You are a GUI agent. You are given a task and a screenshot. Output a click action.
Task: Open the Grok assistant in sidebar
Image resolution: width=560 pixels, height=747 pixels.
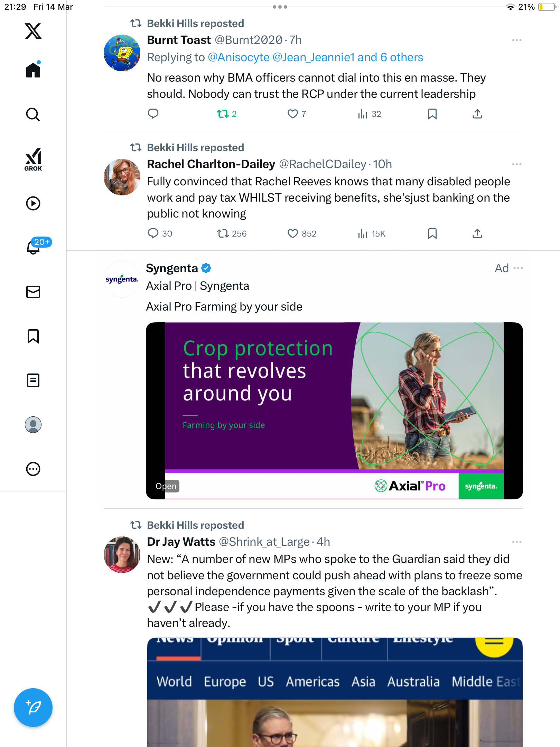[33, 159]
